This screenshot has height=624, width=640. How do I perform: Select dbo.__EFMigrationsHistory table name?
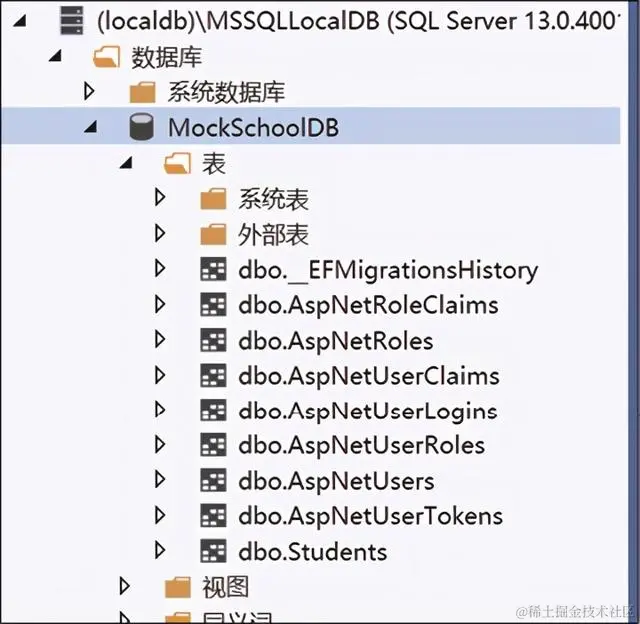pyautogui.click(x=388, y=271)
